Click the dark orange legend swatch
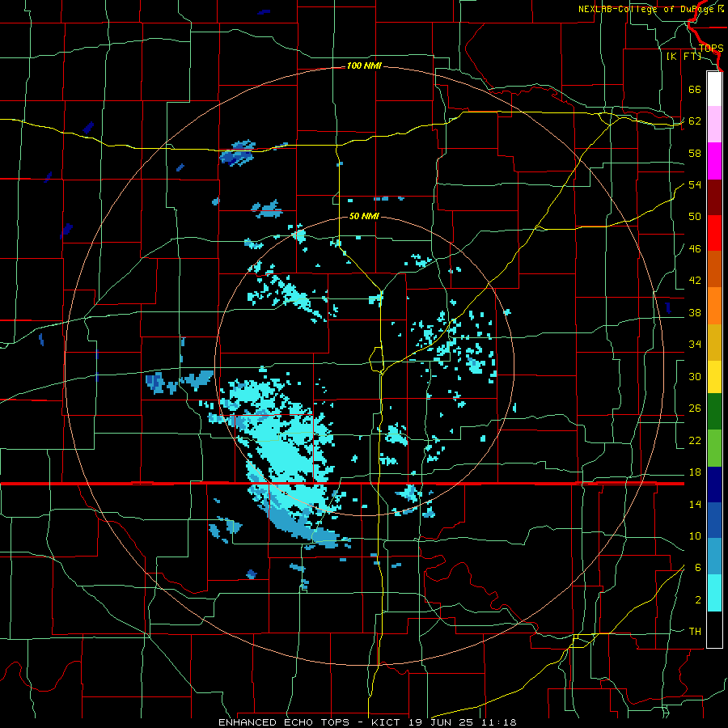The width and height of the screenshot is (728, 728). pyautogui.click(x=714, y=269)
